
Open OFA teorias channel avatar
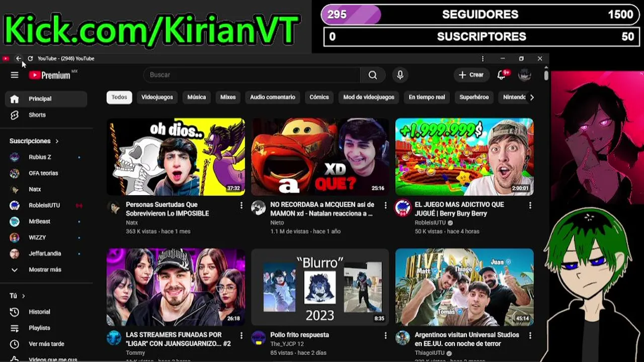(x=15, y=173)
